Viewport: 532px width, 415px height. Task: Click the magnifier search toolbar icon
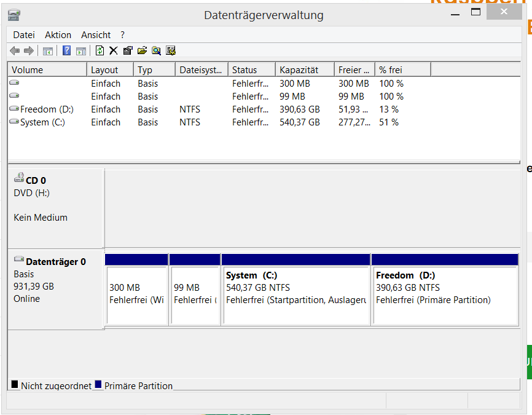tap(157, 51)
